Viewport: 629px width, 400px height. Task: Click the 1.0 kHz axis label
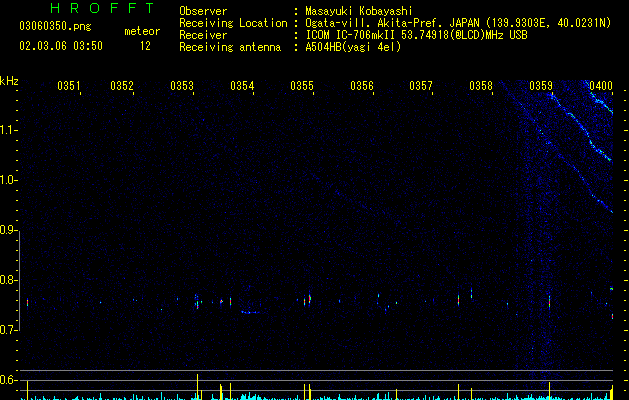[x=8, y=180]
